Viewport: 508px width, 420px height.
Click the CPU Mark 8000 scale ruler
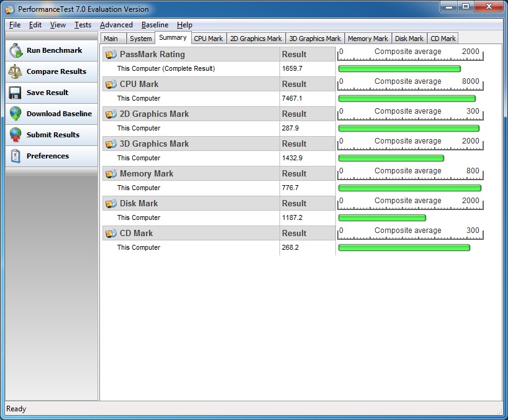point(410,84)
